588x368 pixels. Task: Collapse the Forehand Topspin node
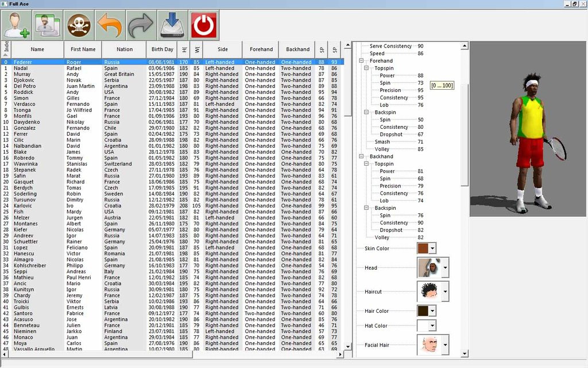pyautogui.click(x=367, y=68)
